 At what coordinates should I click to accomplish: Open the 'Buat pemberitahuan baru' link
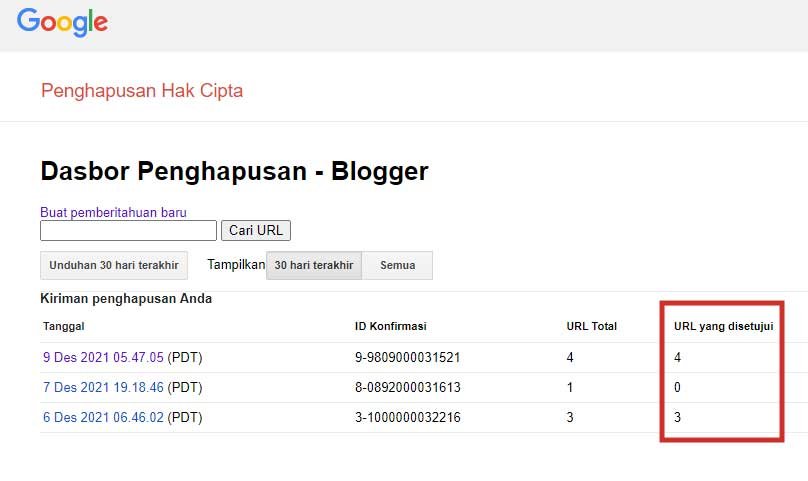(x=113, y=212)
